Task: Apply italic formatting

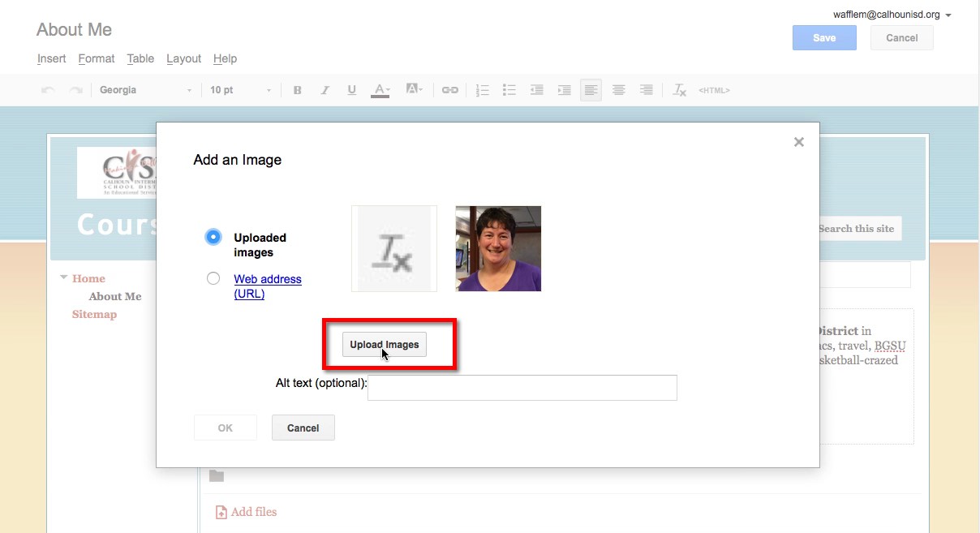Action: [325, 90]
